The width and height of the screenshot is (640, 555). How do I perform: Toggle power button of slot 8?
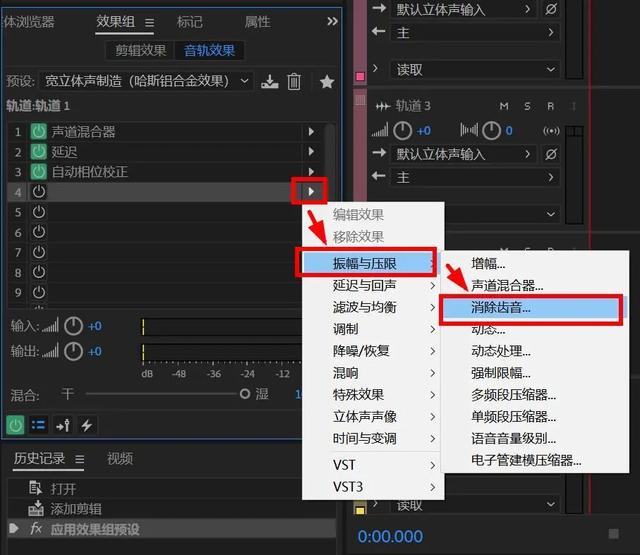pyautogui.click(x=39, y=272)
